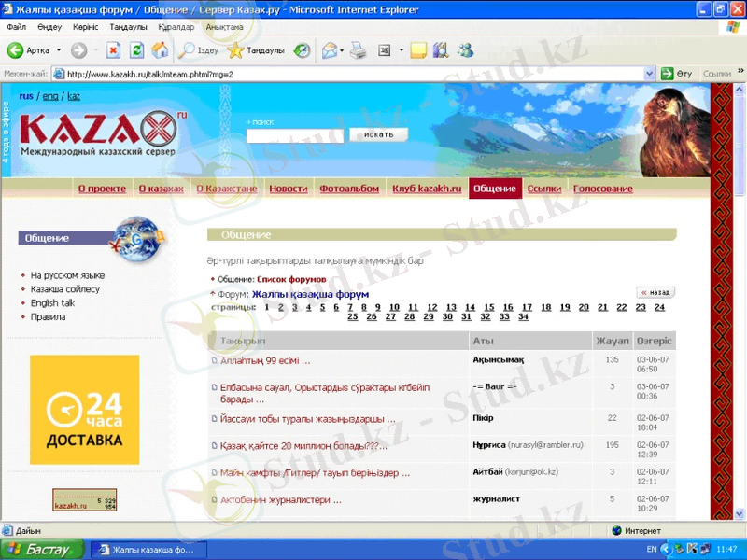This screenshot has height=560, width=747.
Task: Open the Mail envelope toolbar icon
Action: [x=330, y=50]
